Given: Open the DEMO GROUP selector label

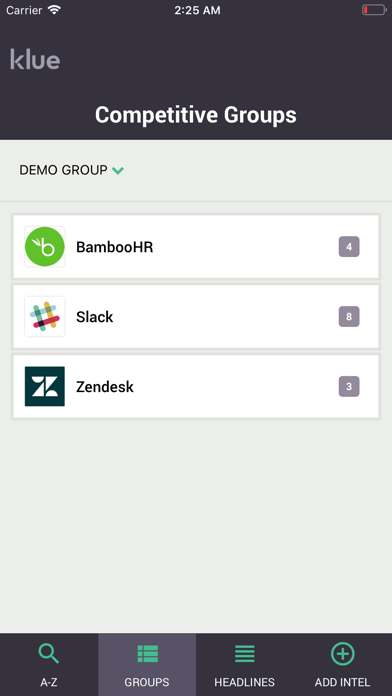Looking at the screenshot, I should [x=63, y=170].
